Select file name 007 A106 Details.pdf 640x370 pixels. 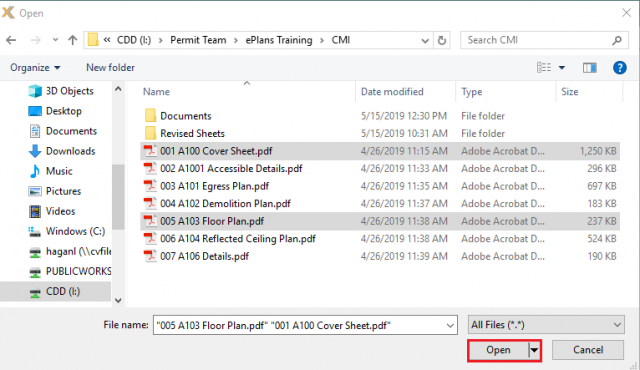[204, 256]
